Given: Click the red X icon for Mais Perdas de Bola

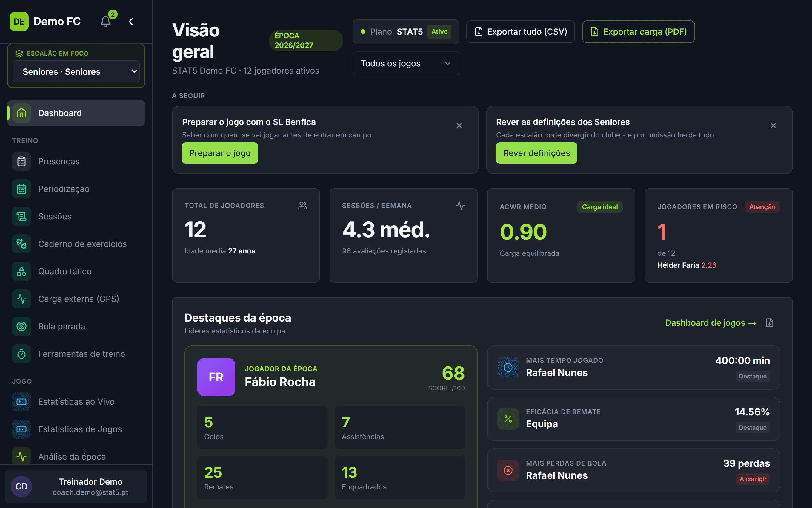Looking at the screenshot, I should click(508, 470).
